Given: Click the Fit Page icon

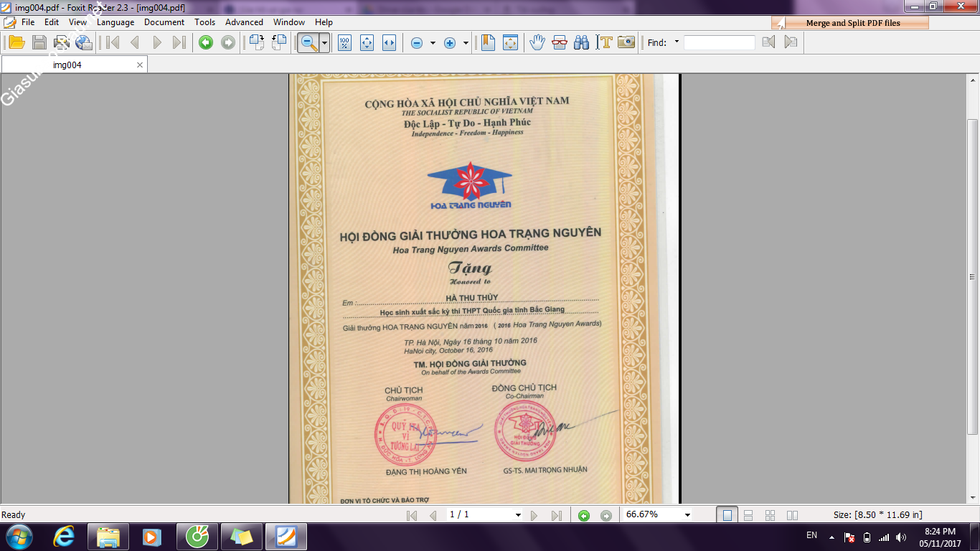Looking at the screenshot, I should click(367, 42).
